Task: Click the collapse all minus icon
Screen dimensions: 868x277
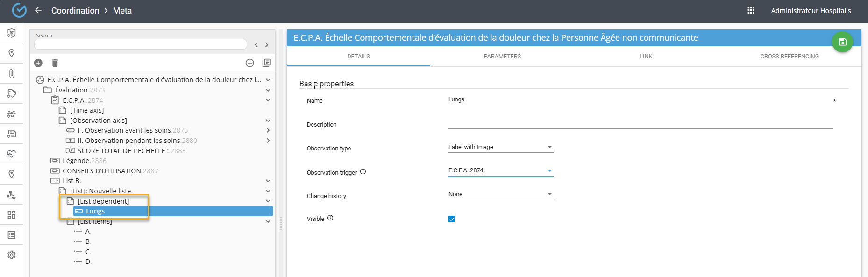Action: point(250,63)
